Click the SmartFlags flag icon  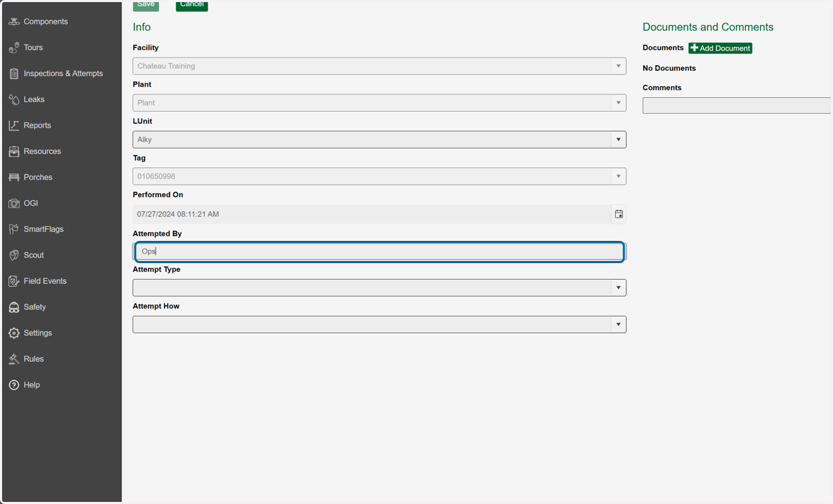click(x=14, y=229)
